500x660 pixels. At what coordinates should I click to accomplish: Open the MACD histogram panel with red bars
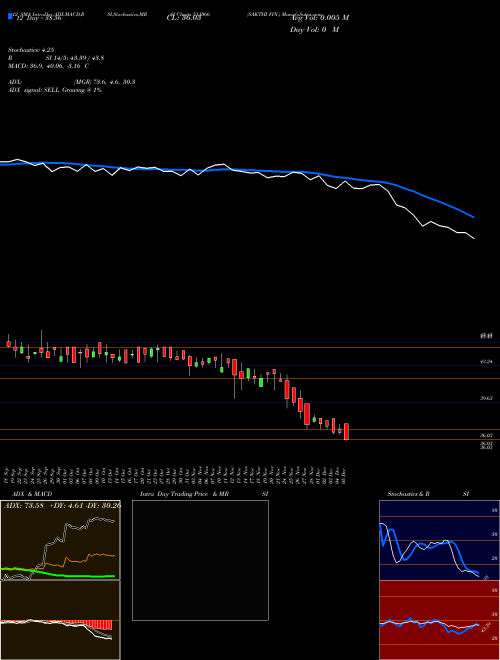click(60, 620)
